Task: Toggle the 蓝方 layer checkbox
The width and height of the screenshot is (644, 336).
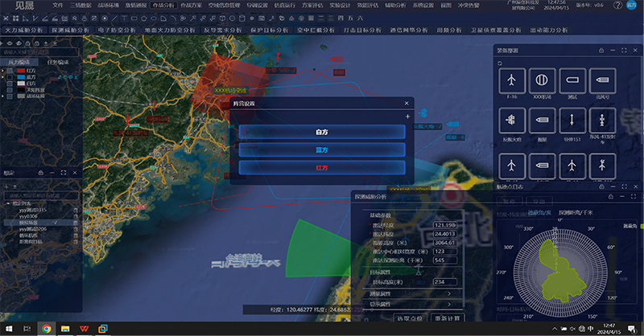Action: (x=9, y=76)
